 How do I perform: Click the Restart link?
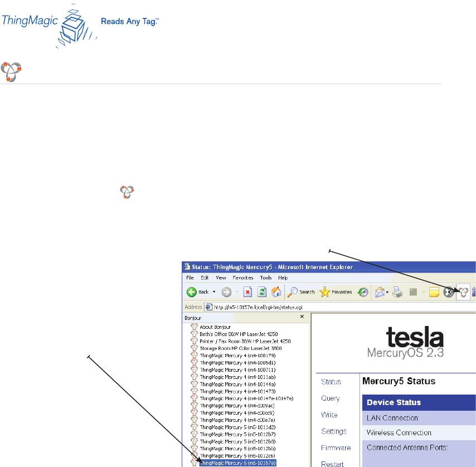tap(332, 464)
